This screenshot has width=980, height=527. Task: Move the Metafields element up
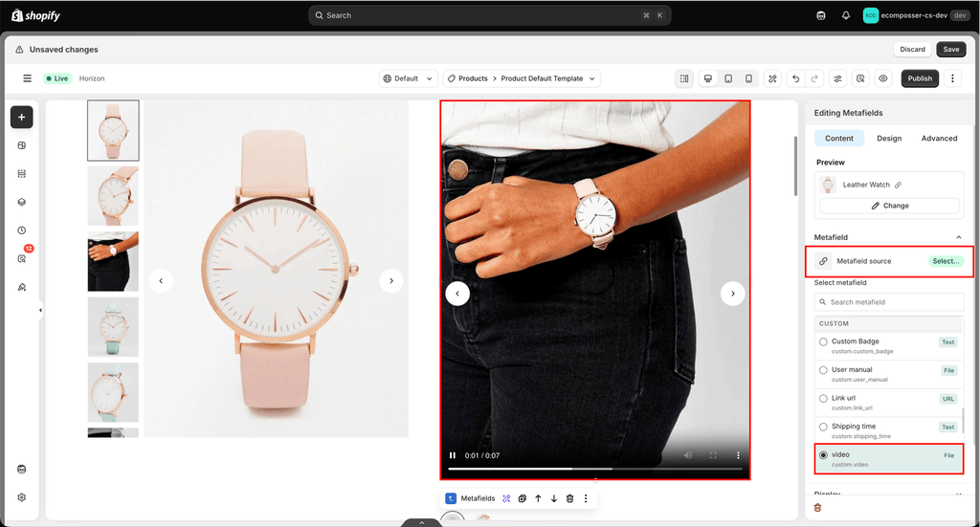click(x=538, y=498)
